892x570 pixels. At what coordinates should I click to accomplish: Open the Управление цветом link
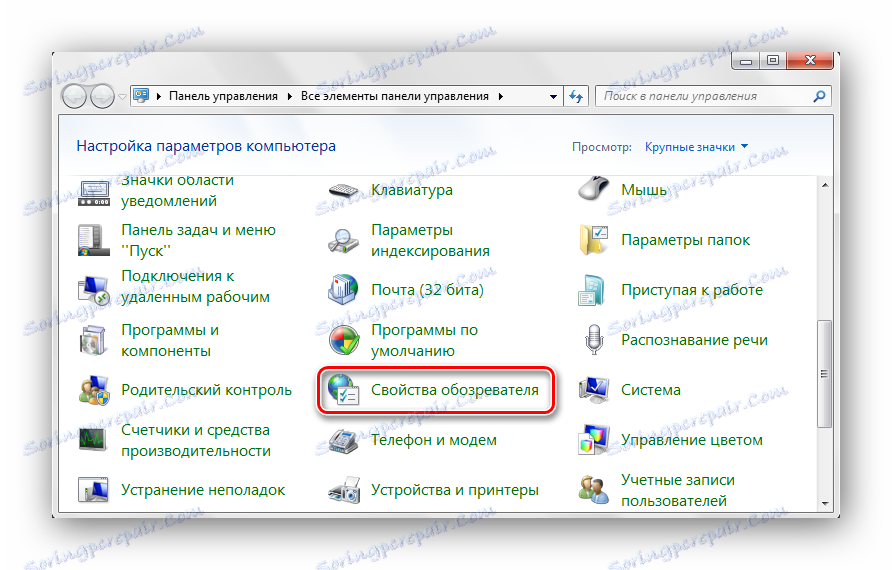pos(692,440)
